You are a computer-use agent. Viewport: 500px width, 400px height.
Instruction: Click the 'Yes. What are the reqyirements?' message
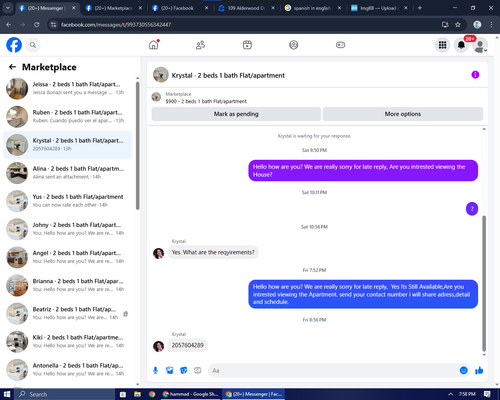pos(213,252)
